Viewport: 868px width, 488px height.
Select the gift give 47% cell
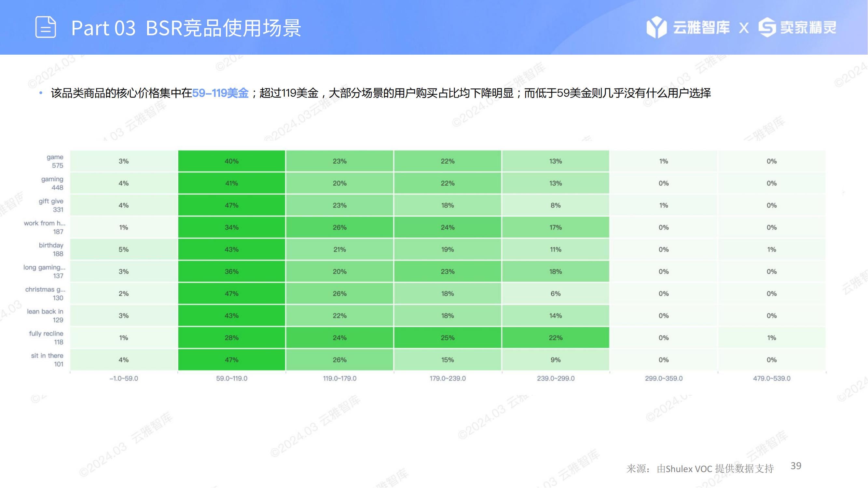point(231,205)
